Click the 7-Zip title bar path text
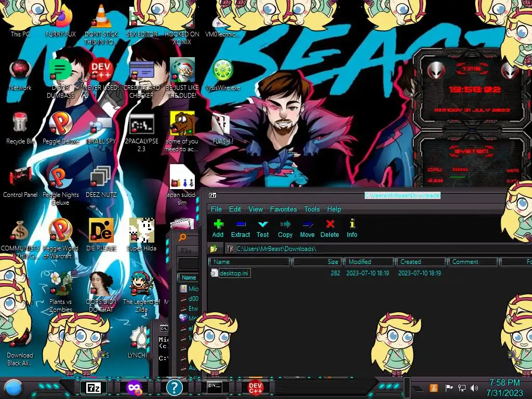 pos(403,195)
